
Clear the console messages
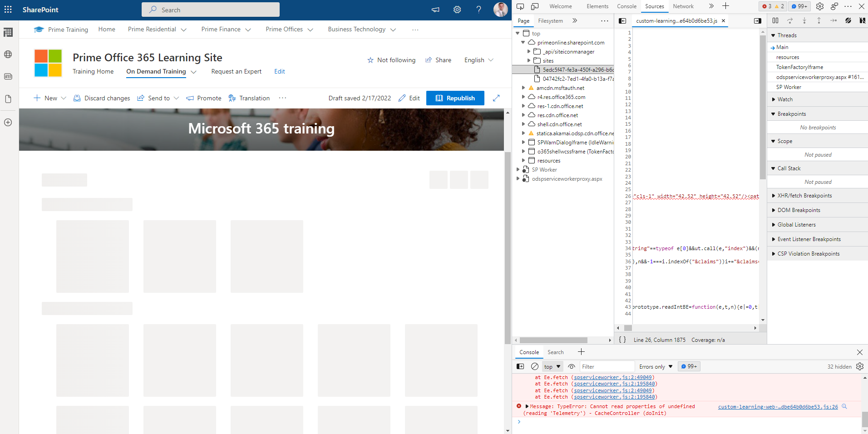point(534,366)
